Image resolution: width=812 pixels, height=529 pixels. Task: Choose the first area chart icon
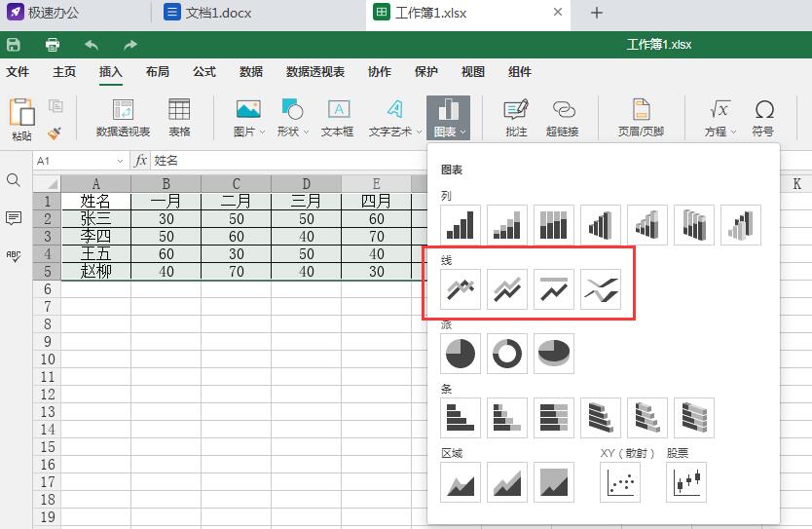[461, 481]
